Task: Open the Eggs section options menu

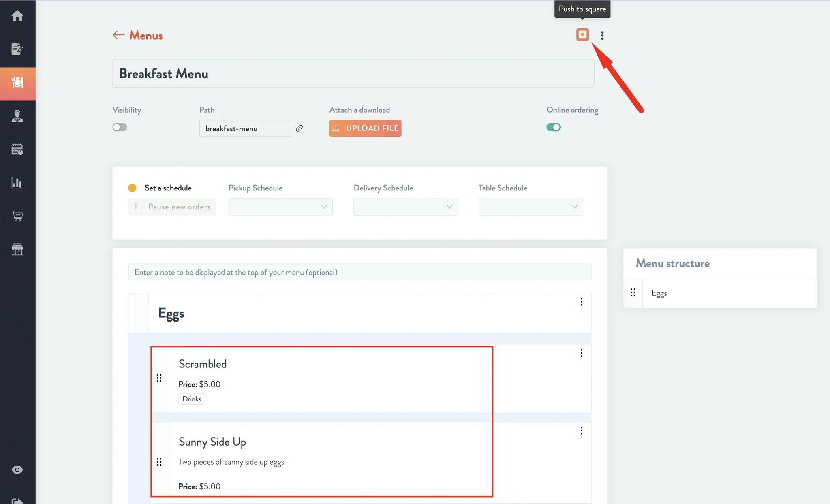Action: coord(581,302)
